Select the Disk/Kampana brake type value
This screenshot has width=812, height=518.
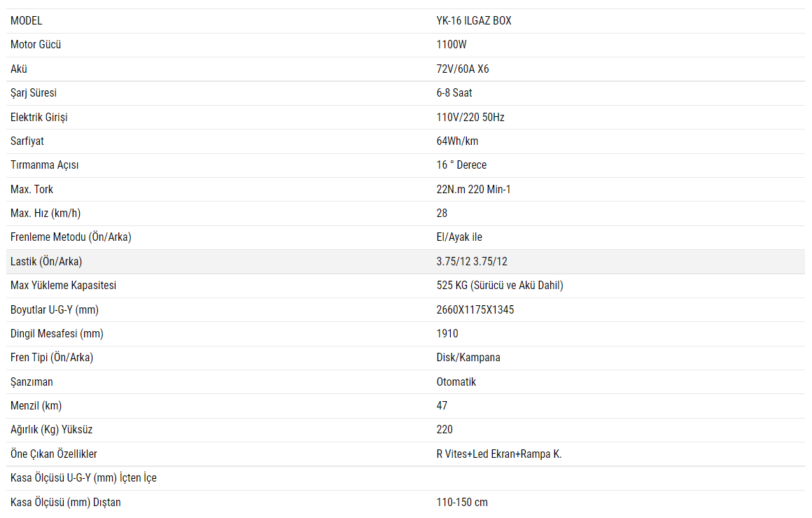click(x=468, y=358)
